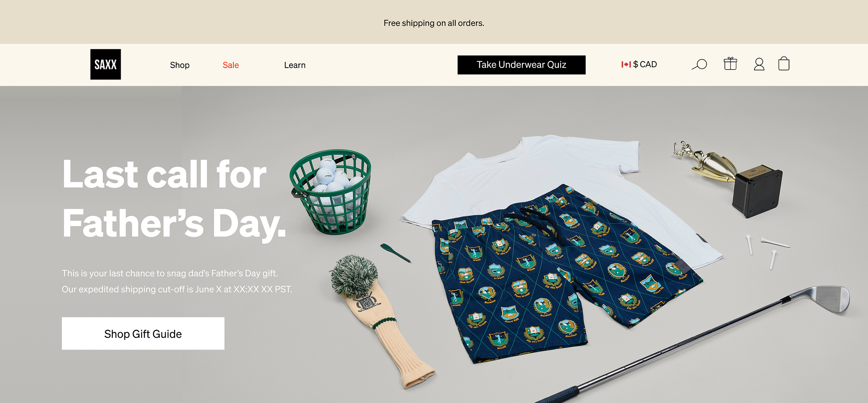Click the expedited shipping cut-off text
This screenshot has height=403, width=868.
click(177, 289)
